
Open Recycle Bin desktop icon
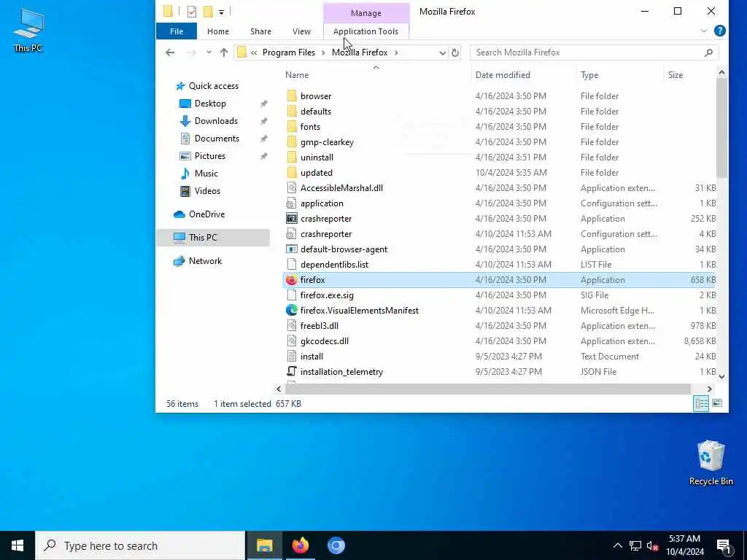[711, 462]
